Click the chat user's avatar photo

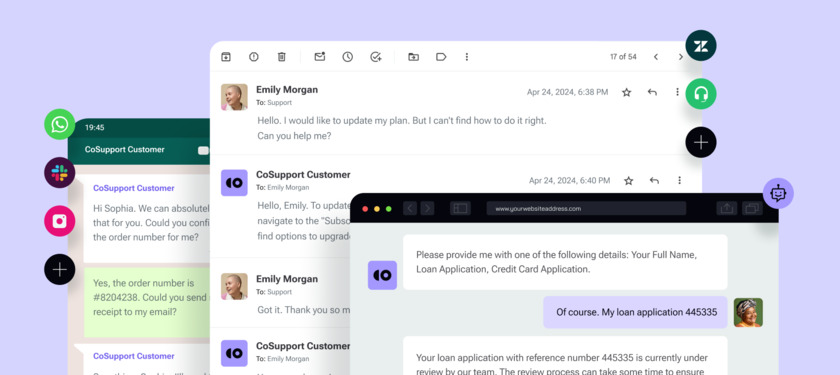pos(748,312)
